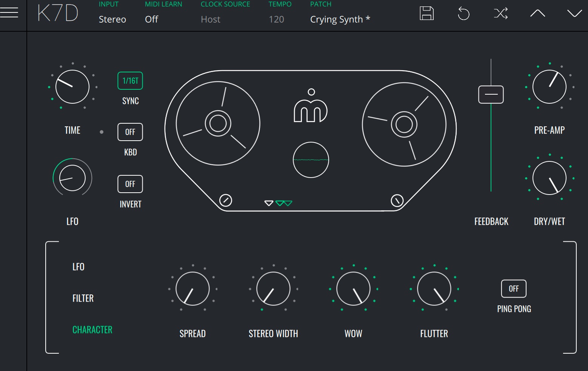Click the revert patch undo icon
Screen dimensions: 588x371
463,14
